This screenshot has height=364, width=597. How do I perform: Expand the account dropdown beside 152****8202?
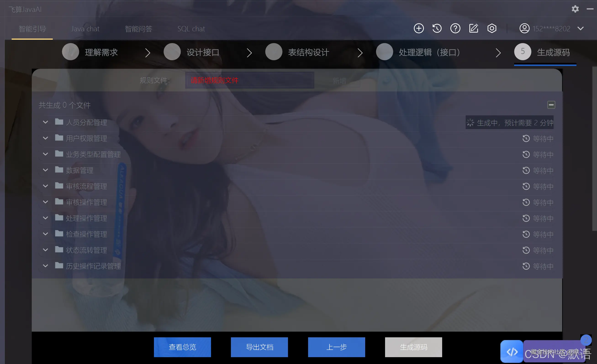tap(581, 29)
